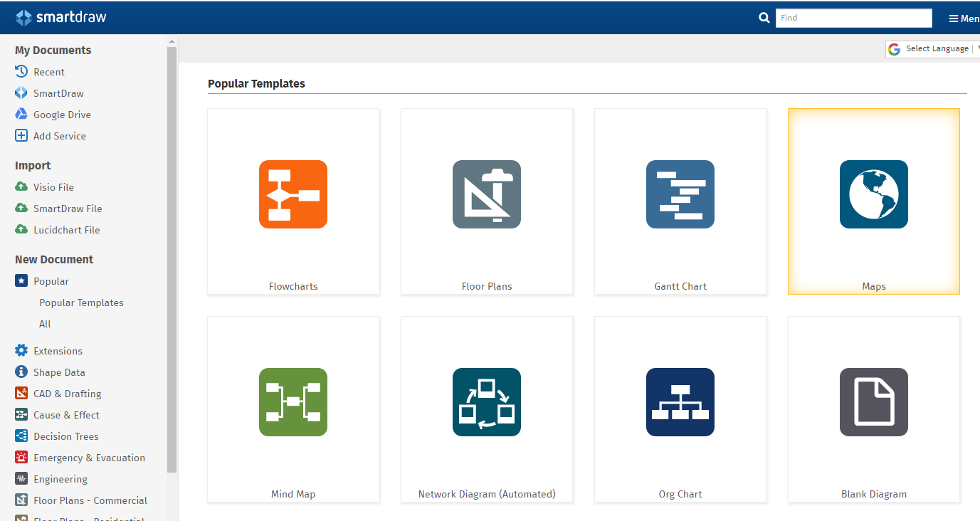Click the Recent clock icon

[x=21, y=71]
